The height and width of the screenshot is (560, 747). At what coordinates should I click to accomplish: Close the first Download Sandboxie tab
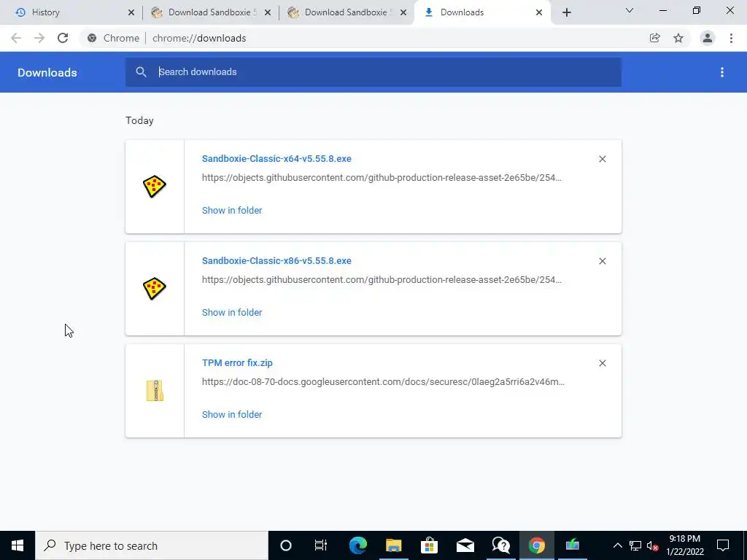[268, 13]
